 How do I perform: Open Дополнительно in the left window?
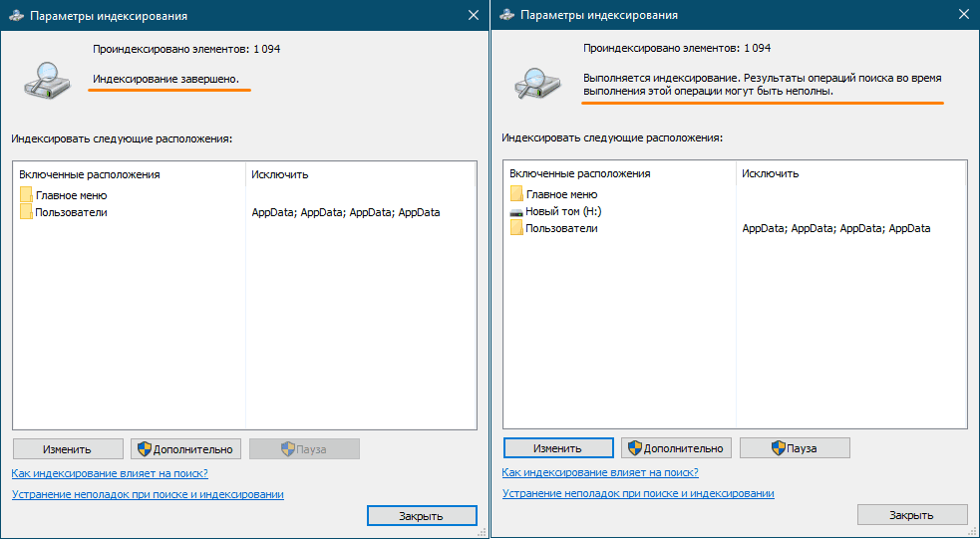(x=185, y=449)
